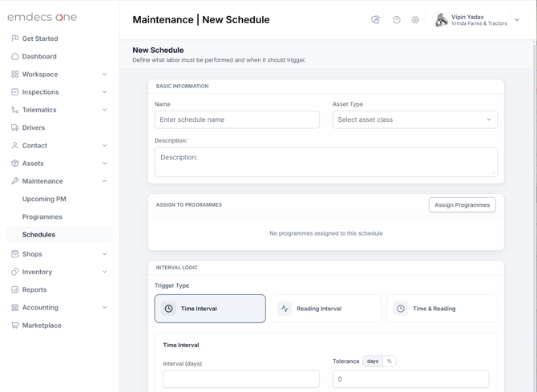Go to Get Started page
Image resolution: width=537 pixels, height=392 pixels.
click(x=40, y=38)
